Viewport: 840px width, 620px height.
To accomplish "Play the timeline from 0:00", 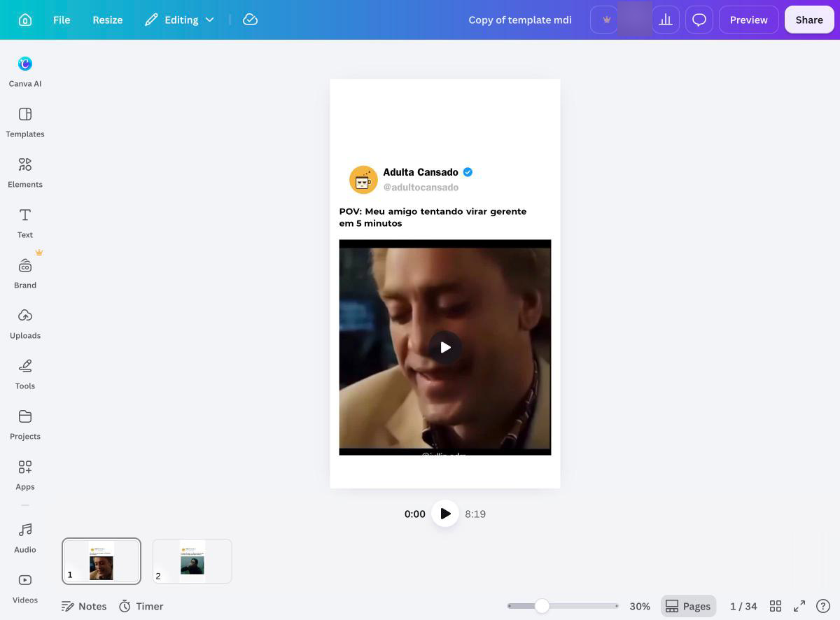I will pyautogui.click(x=445, y=514).
